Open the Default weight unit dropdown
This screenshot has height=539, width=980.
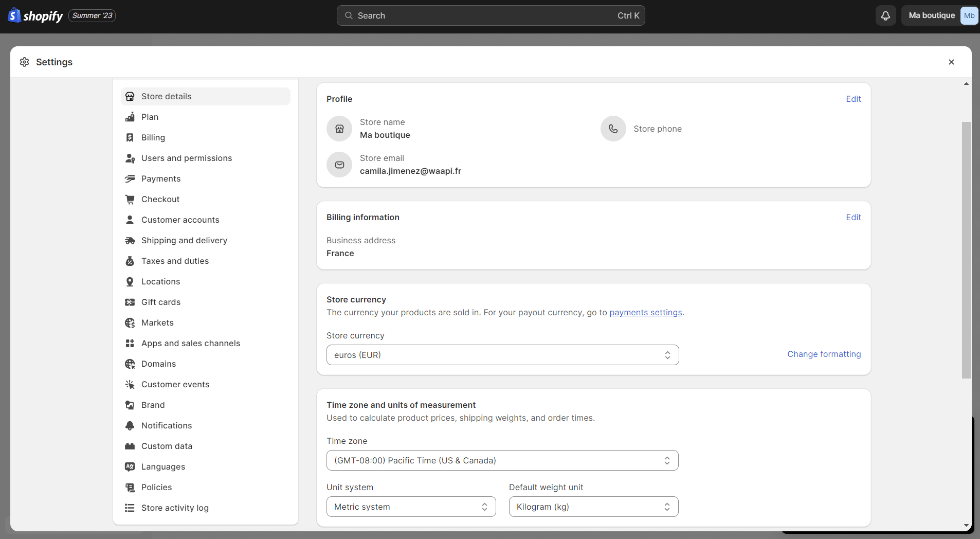click(594, 507)
